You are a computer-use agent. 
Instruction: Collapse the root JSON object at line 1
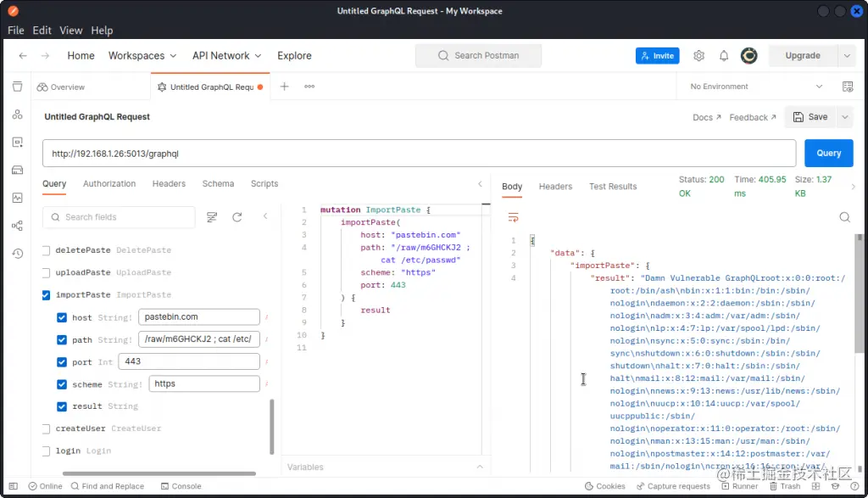point(532,240)
